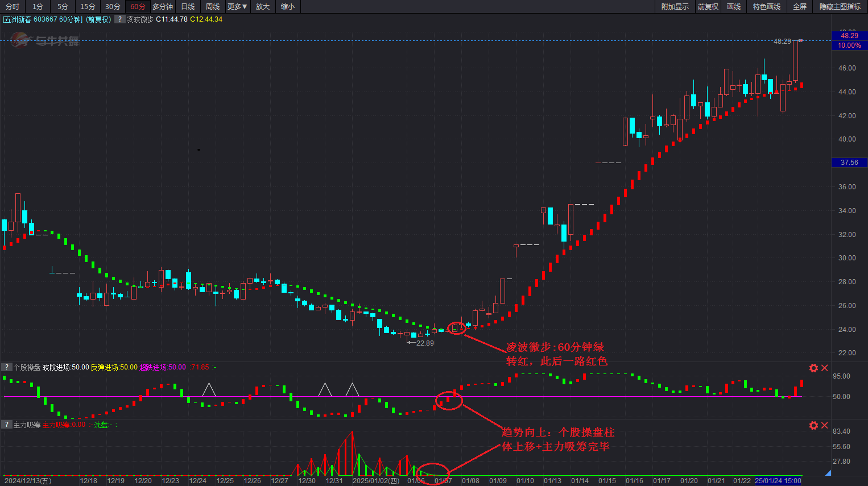
Task: Close the 主力吸筹 indicator panel
Action: click(x=825, y=425)
